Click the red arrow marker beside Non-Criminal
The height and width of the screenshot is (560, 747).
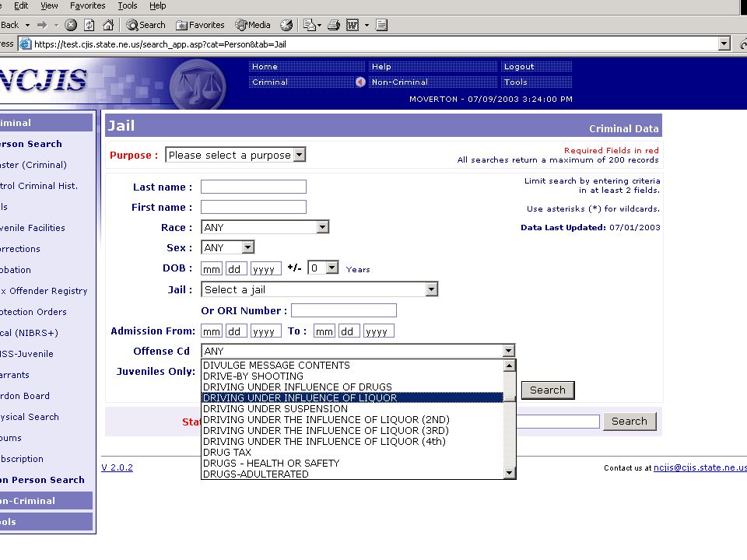(x=360, y=82)
